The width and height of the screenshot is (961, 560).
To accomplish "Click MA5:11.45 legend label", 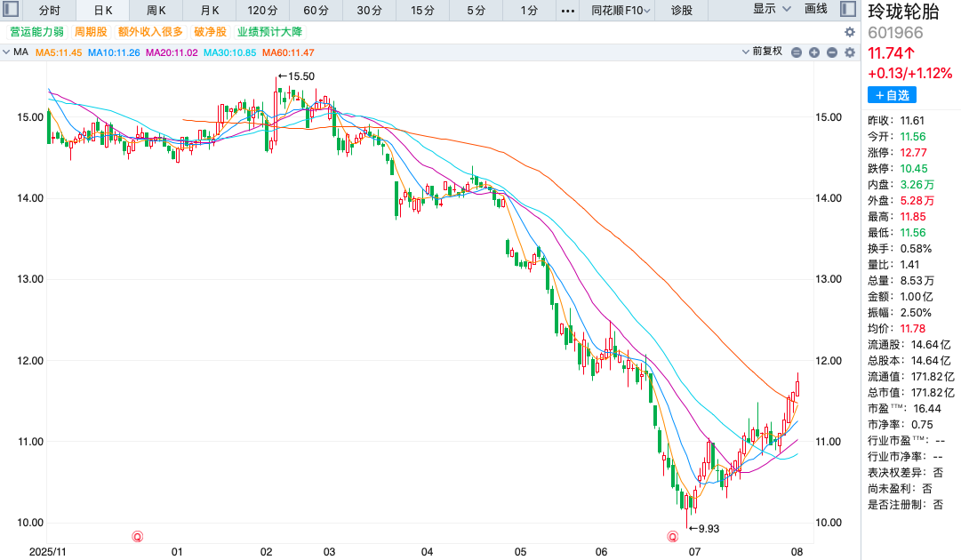I will pos(58,52).
